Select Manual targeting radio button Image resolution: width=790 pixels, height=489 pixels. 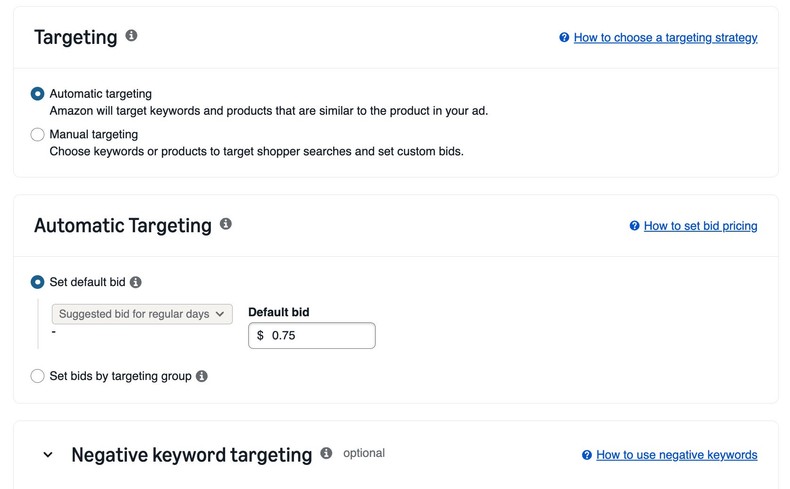(38, 134)
